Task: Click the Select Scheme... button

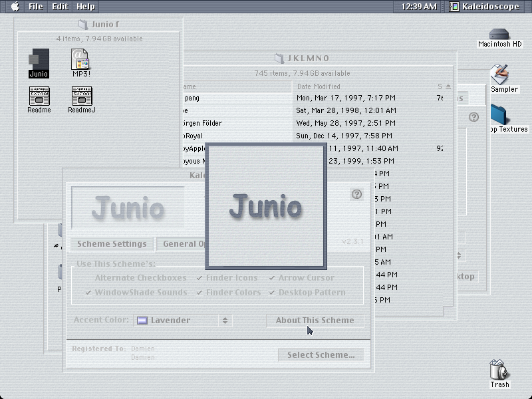Action: tap(321, 355)
